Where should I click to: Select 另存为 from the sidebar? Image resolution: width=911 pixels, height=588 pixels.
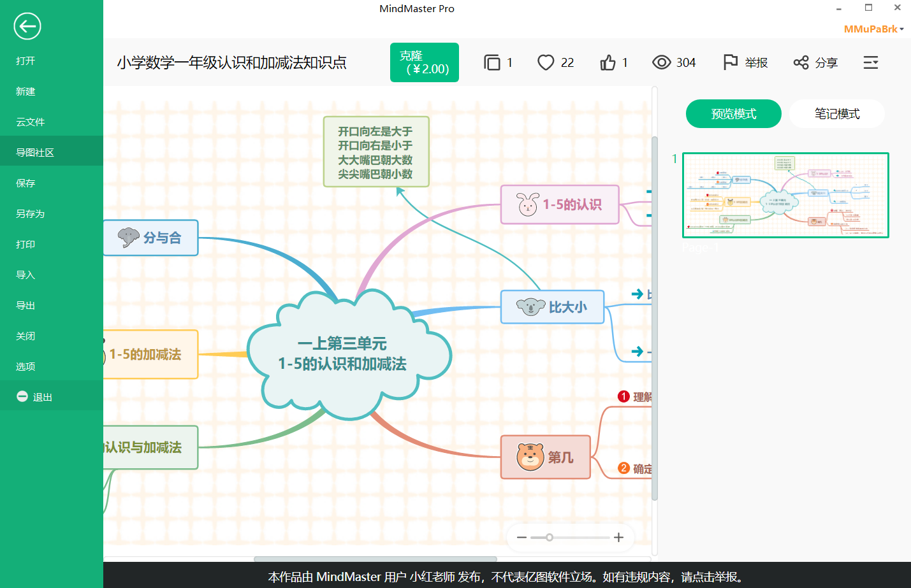pyautogui.click(x=30, y=214)
